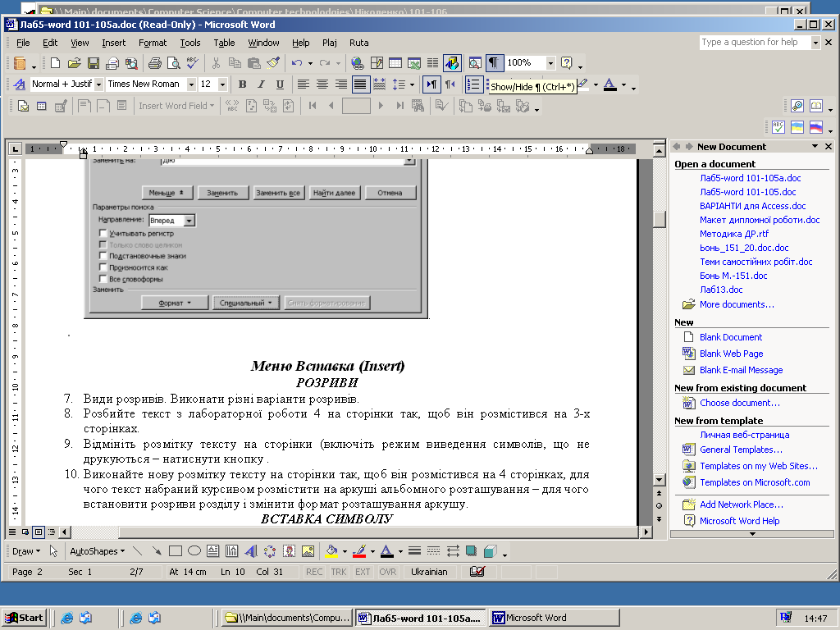This screenshot has width=840, height=630.
Task: Select the Oval drawing tool
Action: tap(194, 550)
